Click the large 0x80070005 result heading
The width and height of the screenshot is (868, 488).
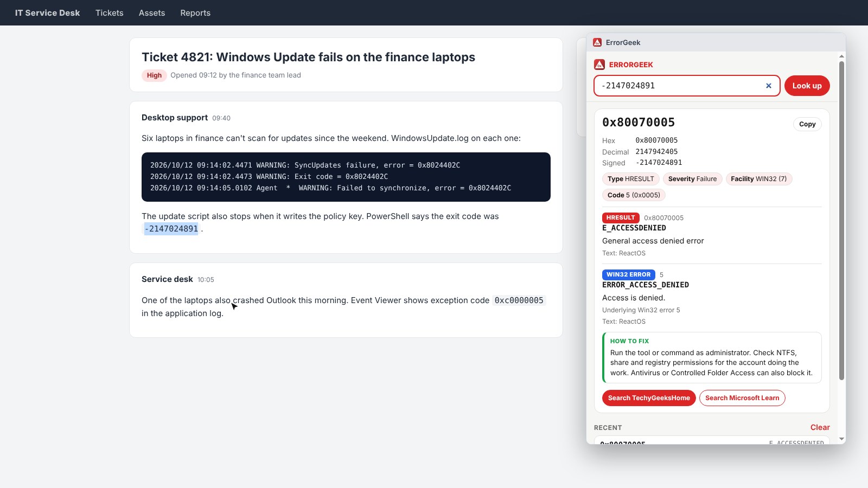pyautogui.click(x=639, y=123)
